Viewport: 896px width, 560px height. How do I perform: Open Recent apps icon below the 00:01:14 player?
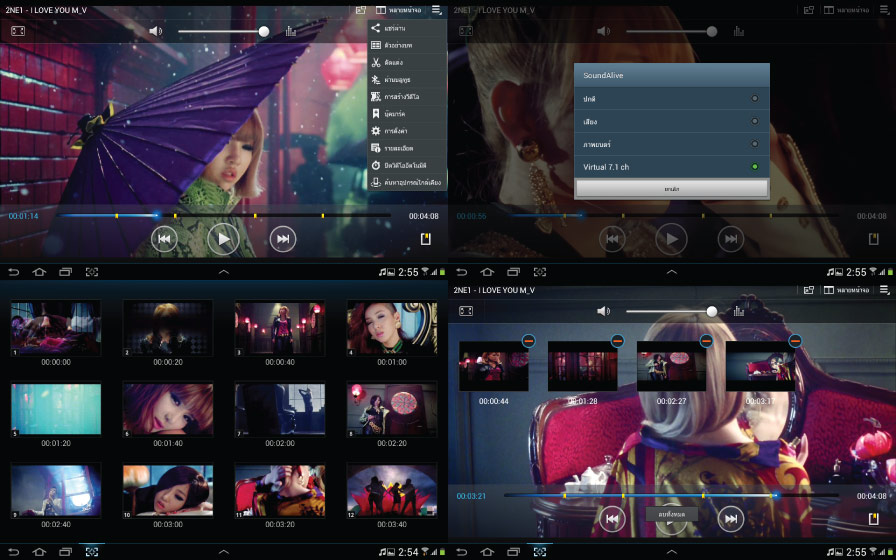(66, 272)
